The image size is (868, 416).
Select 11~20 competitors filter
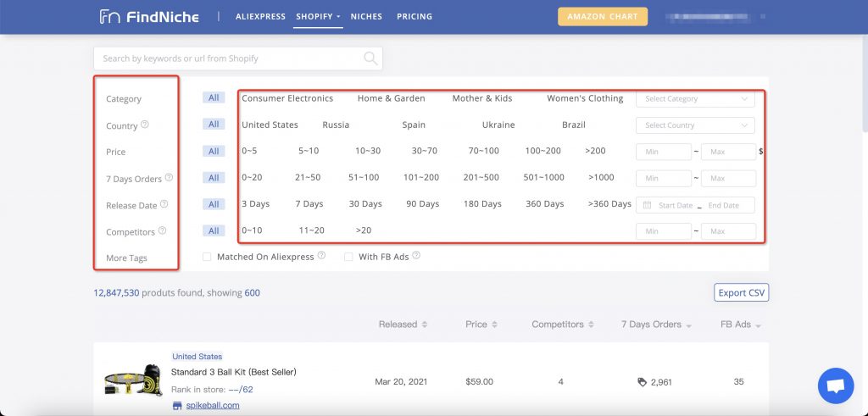click(312, 230)
